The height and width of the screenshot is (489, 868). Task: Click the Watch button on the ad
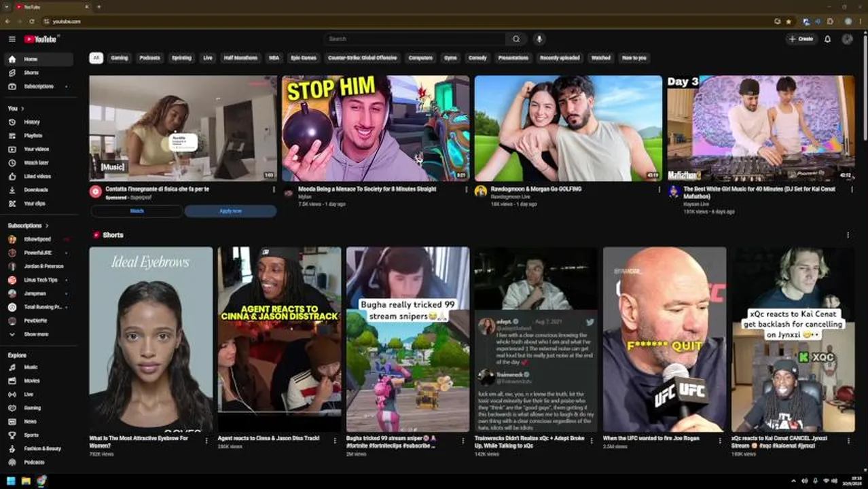(137, 211)
